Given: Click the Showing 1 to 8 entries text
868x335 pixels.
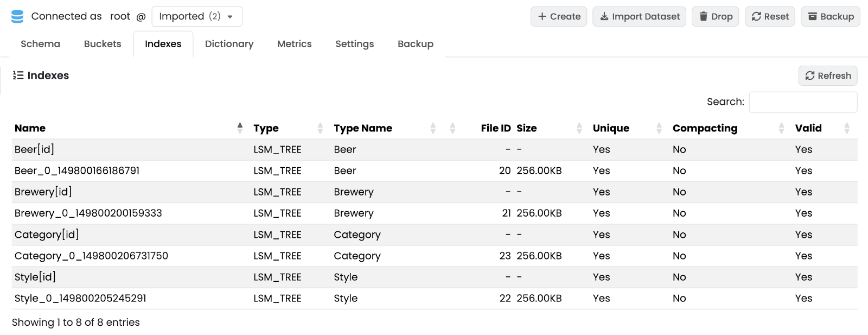Looking at the screenshot, I should point(76,323).
